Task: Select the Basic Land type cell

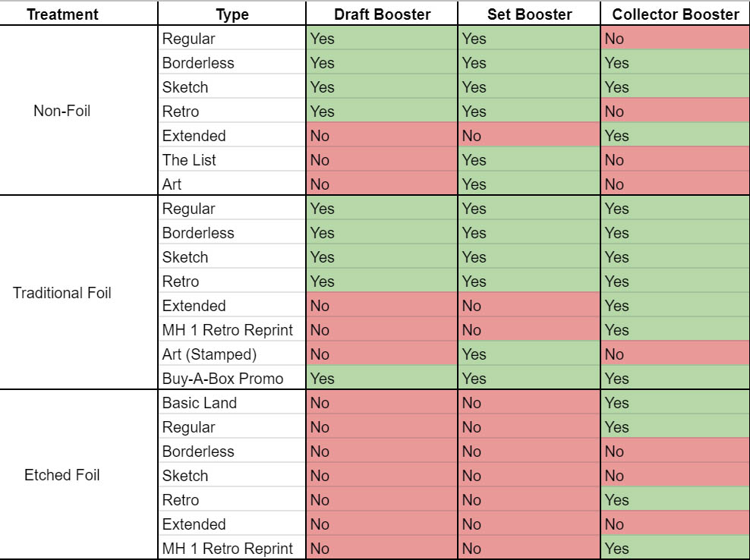Action: tap(232, 403)
